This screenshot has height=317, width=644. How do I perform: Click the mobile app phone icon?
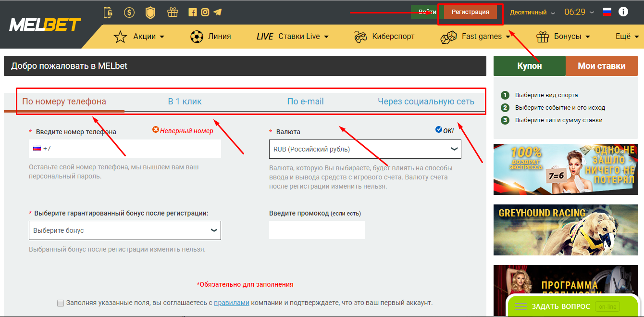[x=108, y=13]
